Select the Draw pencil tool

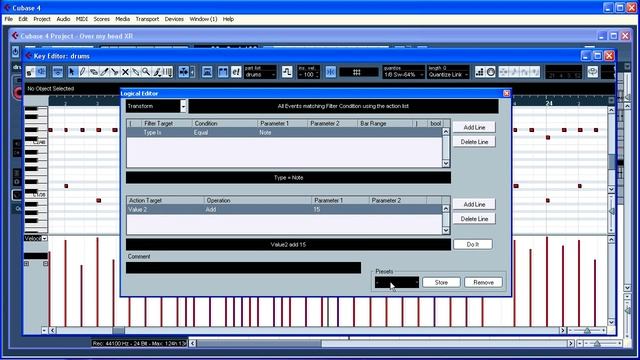[x=83, y=72]
